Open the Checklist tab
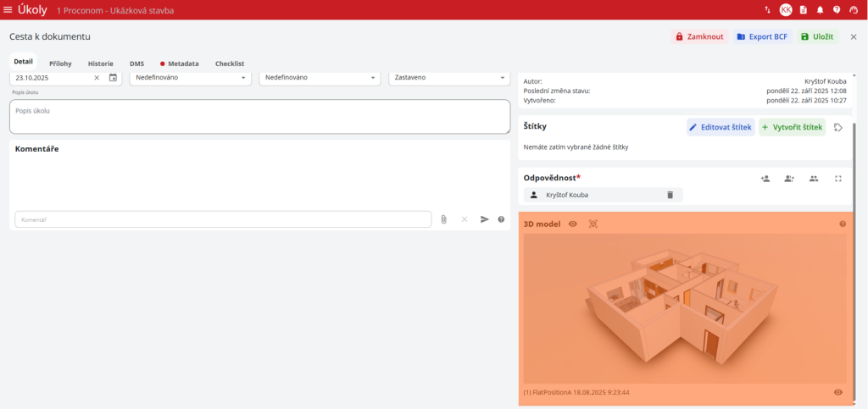 tap(229, 64)
